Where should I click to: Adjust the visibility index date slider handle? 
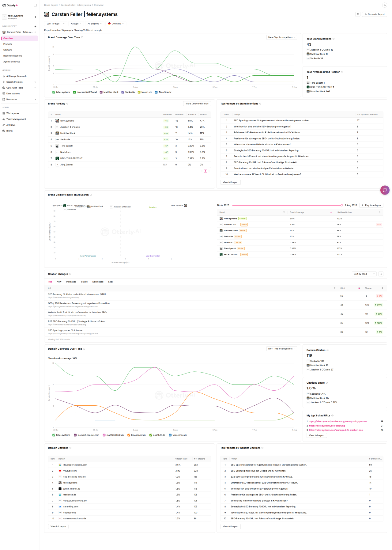point(342,205)
